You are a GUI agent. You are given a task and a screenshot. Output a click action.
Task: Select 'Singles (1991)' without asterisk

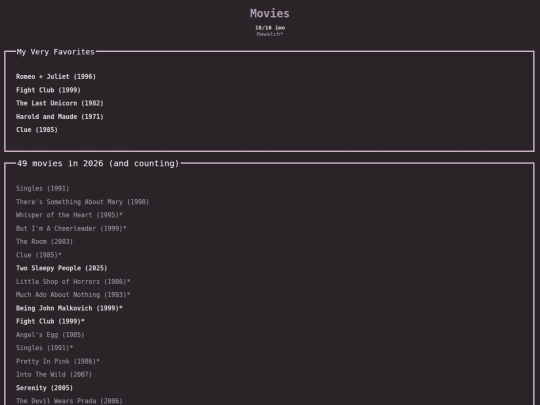(42, 188)
